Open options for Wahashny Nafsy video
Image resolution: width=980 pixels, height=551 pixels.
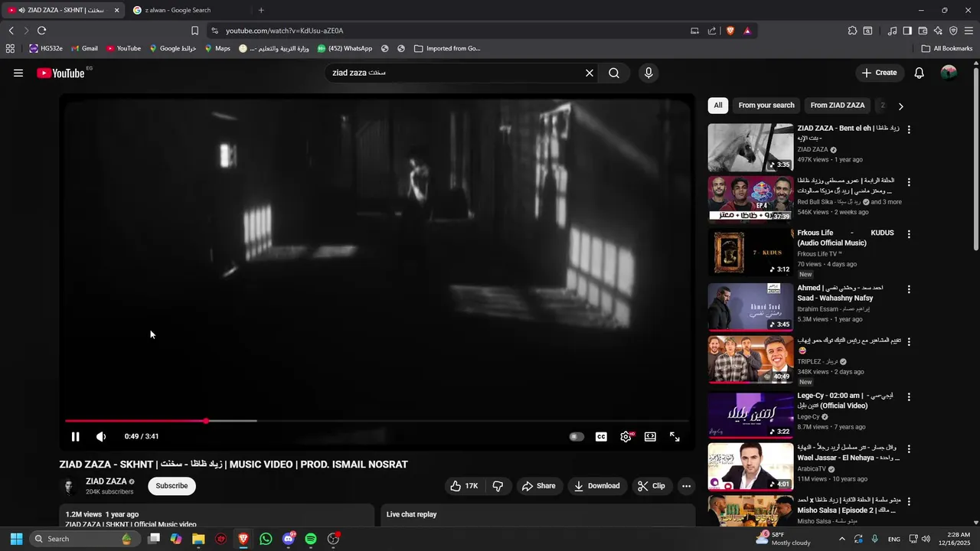[x=909, y=290]
